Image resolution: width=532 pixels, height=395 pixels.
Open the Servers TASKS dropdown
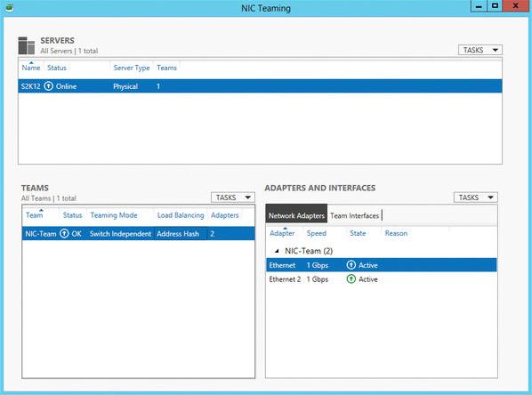(480, 50)
